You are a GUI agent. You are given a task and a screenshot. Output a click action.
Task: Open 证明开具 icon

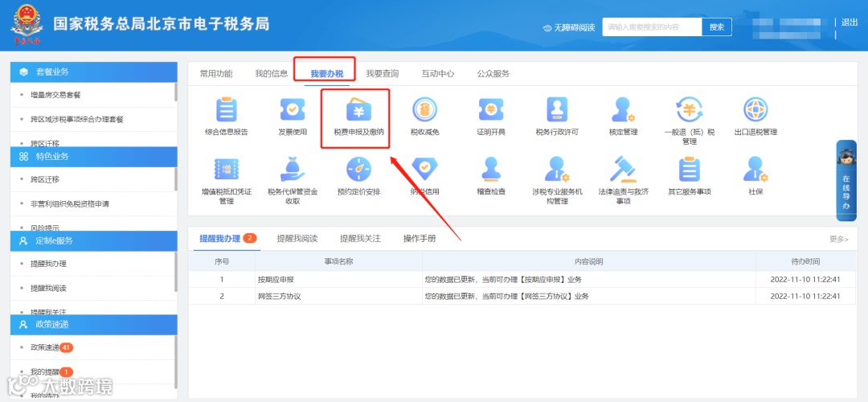(x=491, y=109)
